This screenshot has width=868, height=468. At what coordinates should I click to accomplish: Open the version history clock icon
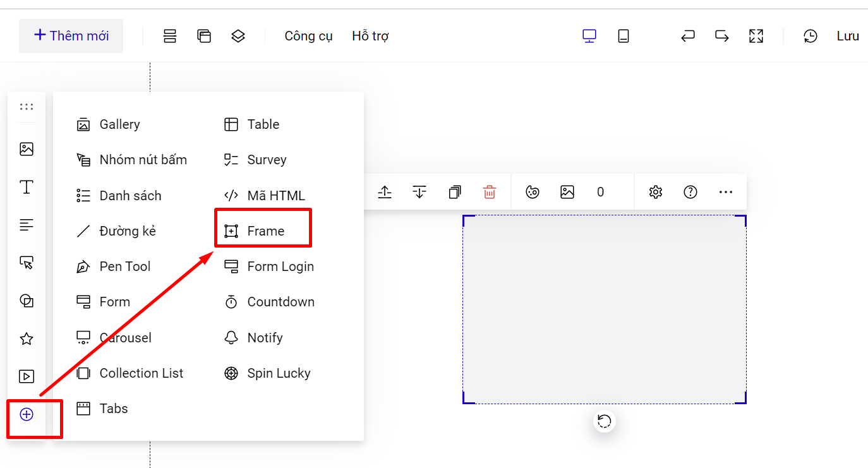click(811, 36)
